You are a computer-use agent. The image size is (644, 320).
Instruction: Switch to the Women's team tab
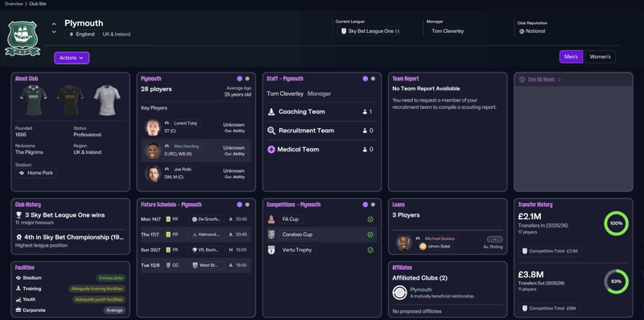(600, 56)
